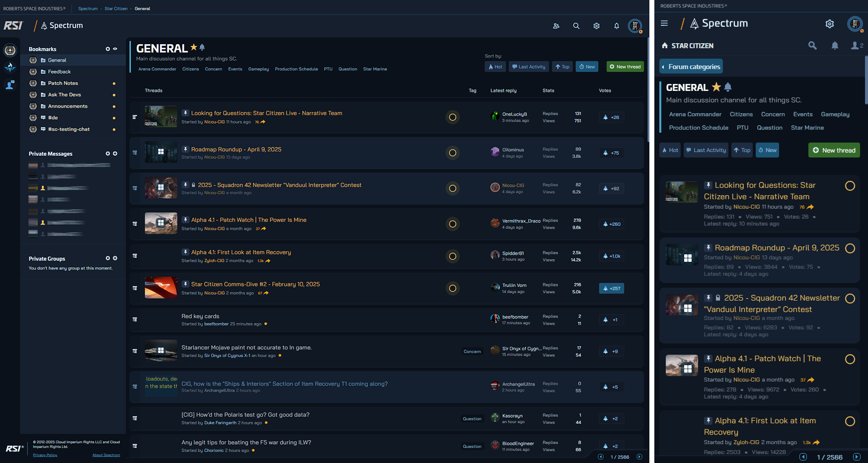Toggle GENERAL subscription bell in wide window
Viewport: 868px width, 463px height.
[x=202, y=48]
